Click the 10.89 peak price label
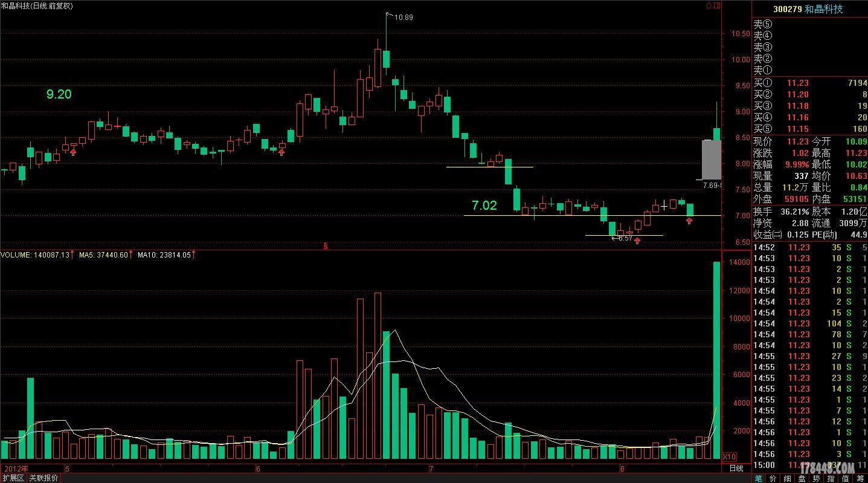This screenshot has height=483, width=868. click(x=403, y=18)
